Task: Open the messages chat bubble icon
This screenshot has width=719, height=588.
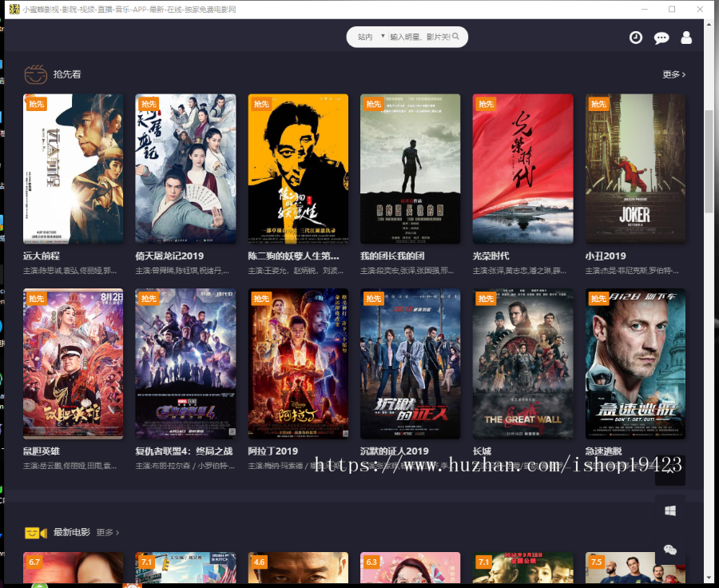Action: point(661,37)
